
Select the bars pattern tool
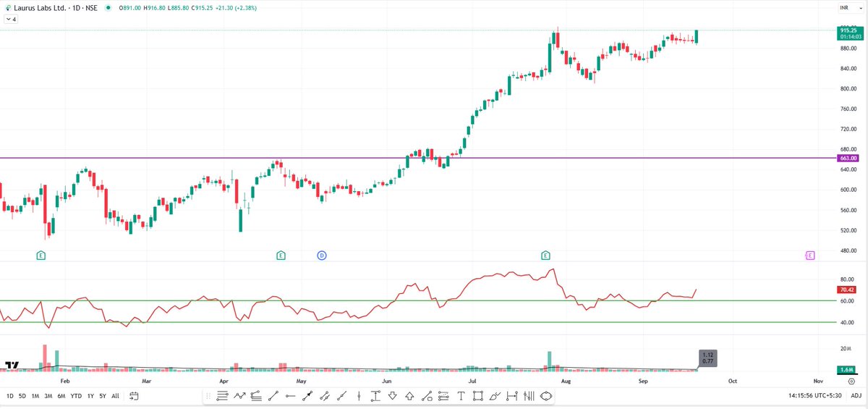click(529, 396)
